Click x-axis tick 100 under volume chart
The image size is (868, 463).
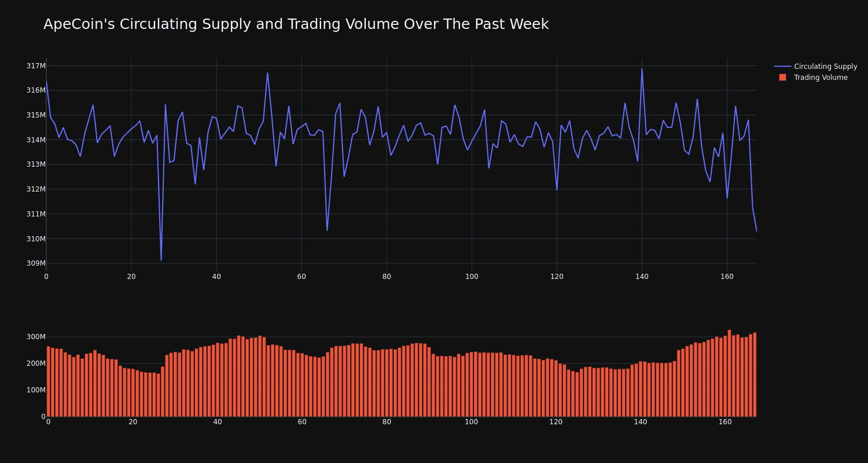click(472, 422)
